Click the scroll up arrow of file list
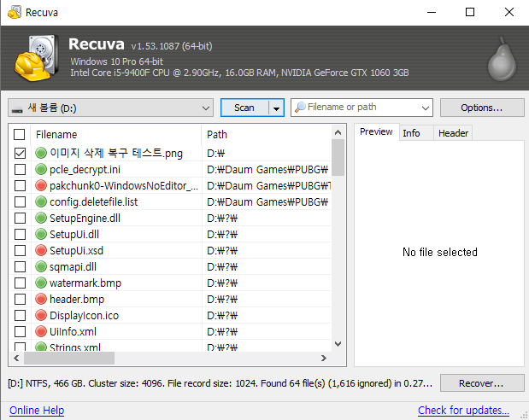This screenshot has width=529, height=420. [338, 132]
